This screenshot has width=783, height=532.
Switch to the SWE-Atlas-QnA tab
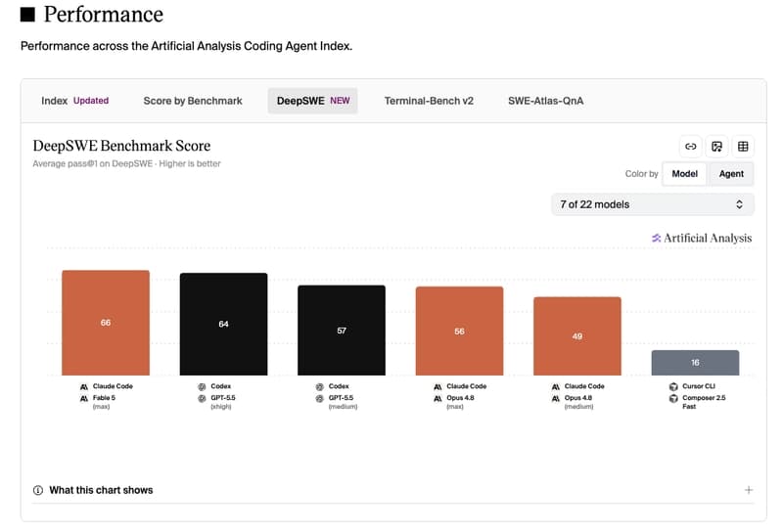pos(546,101)
